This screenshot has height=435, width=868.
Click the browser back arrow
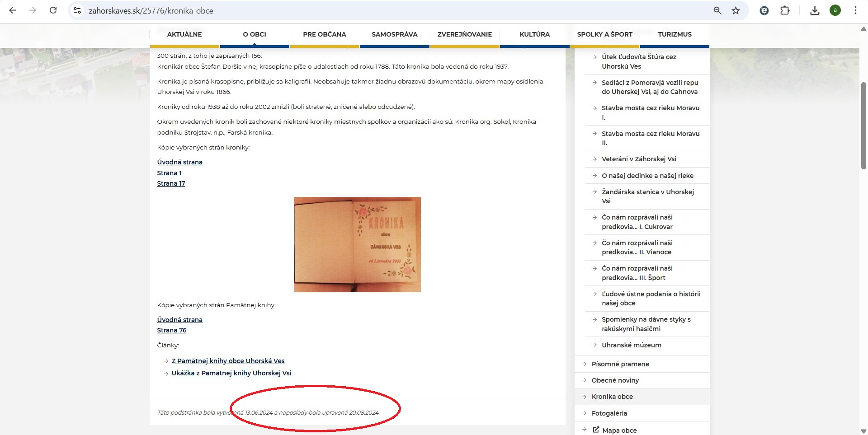(x=13, y=10)
